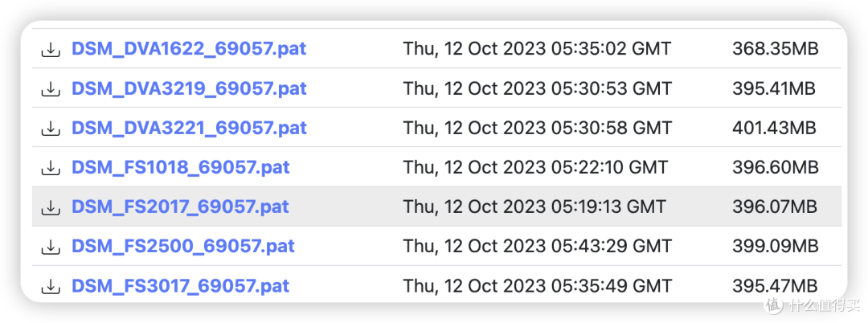Open the DSM_DVA3219_69057.pat link
868x323 pixels.
click(x=189, y=88)
